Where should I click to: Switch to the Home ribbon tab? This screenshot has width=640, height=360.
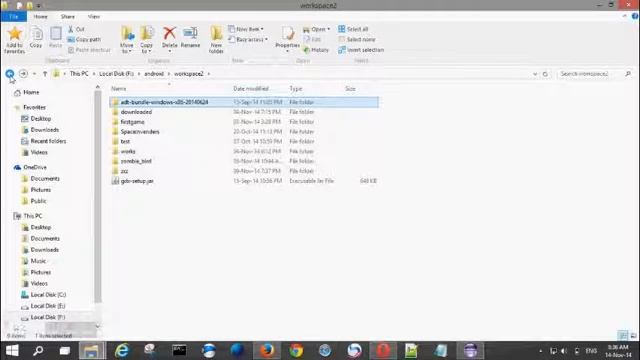40,17
